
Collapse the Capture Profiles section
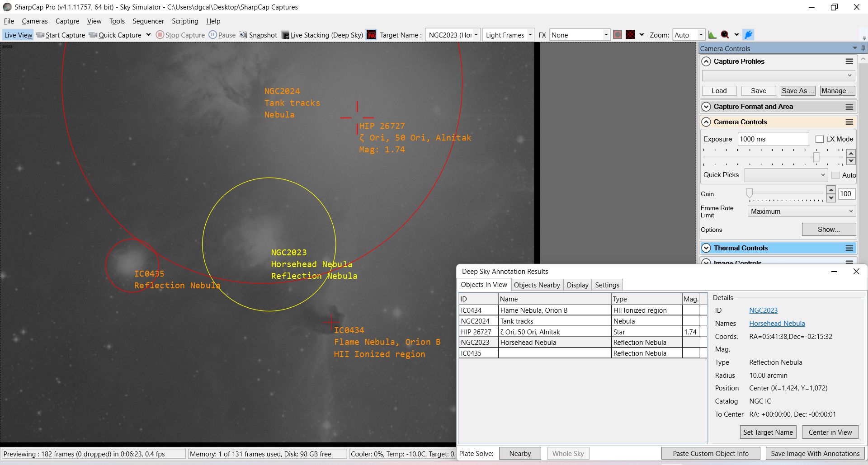tap(706, 61)
